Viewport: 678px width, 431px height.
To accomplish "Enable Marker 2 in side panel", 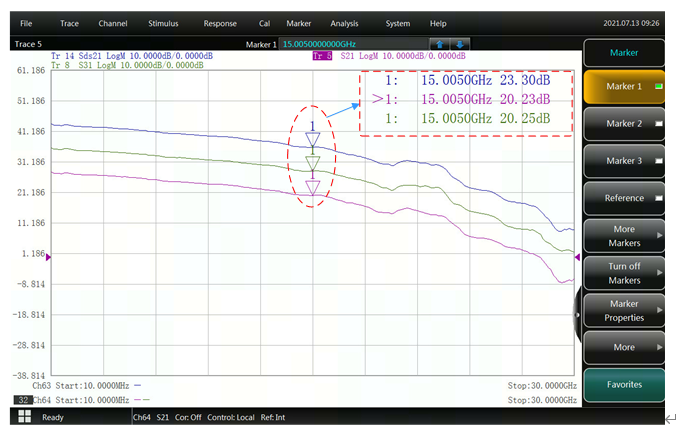I will coord(624,124).
